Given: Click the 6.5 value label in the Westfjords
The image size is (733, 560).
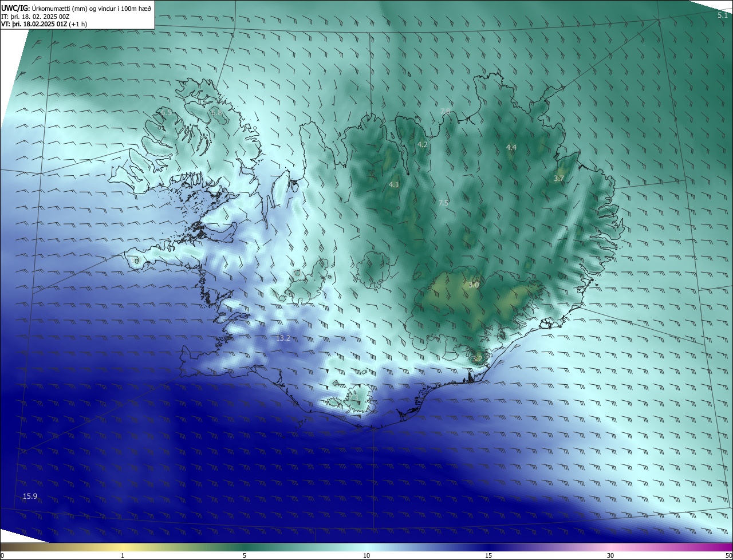Looking at the screenshot, I should pos(165,113).
